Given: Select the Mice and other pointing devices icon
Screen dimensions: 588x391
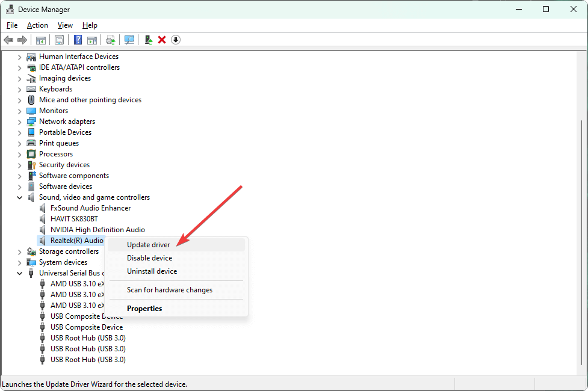Looking at the screenshot, I should click(31, 100).
